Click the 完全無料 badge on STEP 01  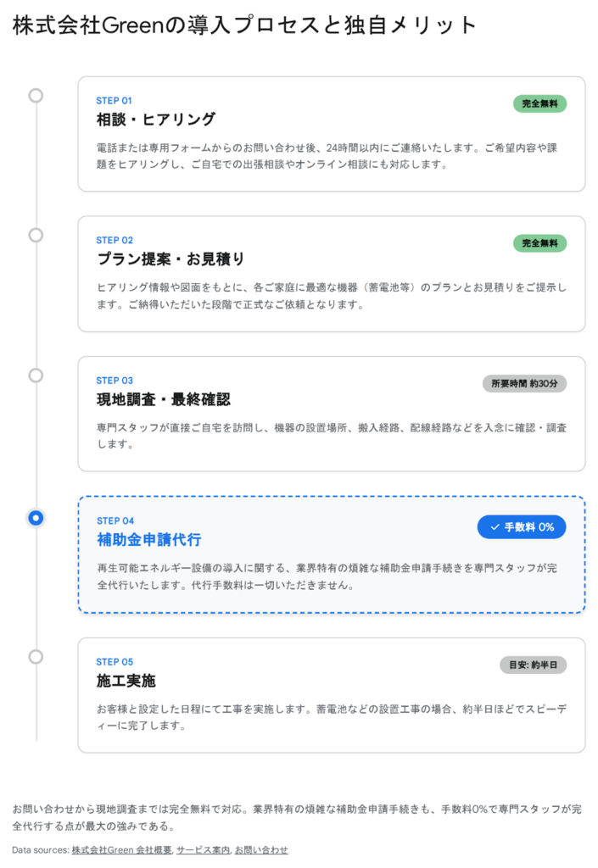pos(539,103)
